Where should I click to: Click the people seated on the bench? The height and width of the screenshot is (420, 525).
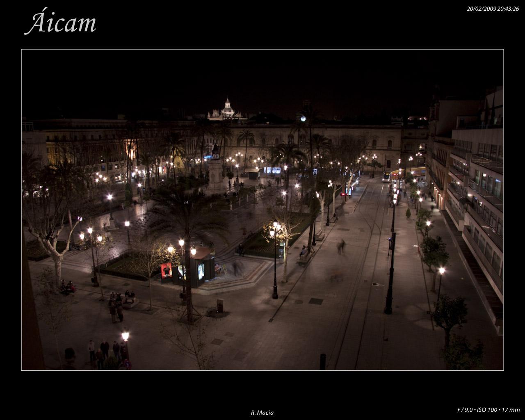tap(129, 296)
